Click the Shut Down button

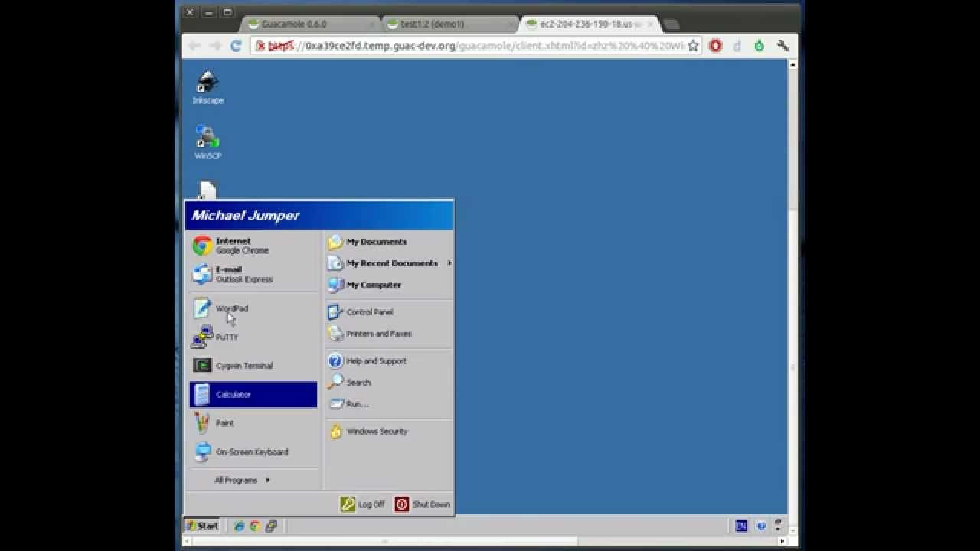(x=423, y=504)
